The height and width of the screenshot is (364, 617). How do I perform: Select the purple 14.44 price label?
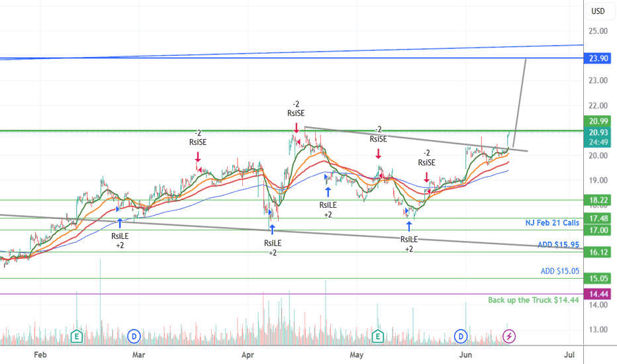(598, 294)
